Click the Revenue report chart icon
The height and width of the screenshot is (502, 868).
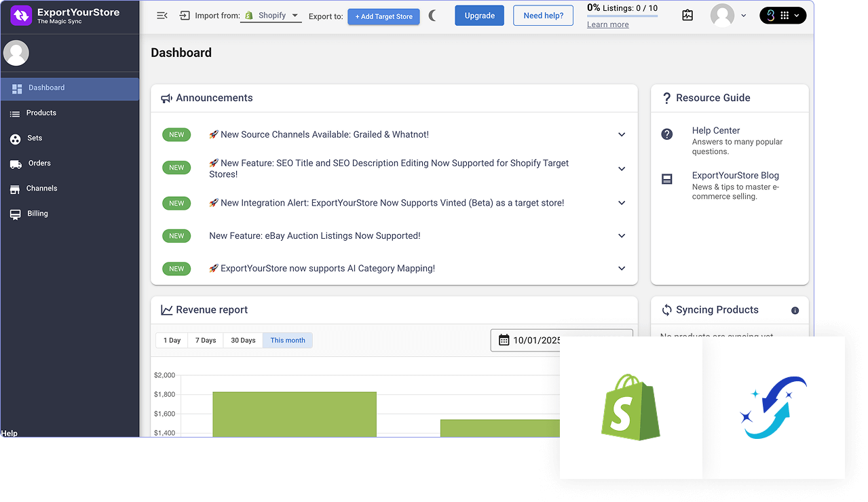pyautogui.click(x=166, y=310)
